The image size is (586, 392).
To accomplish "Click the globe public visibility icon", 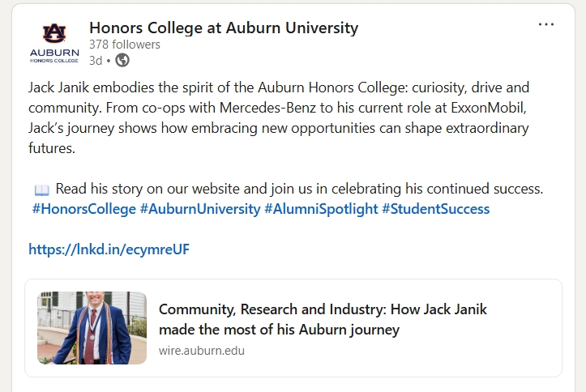I will pyautogui.click(x=122, y=60).
